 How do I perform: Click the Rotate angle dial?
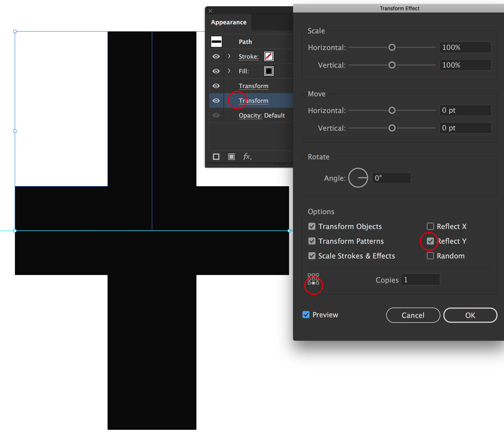pos(358,178)
